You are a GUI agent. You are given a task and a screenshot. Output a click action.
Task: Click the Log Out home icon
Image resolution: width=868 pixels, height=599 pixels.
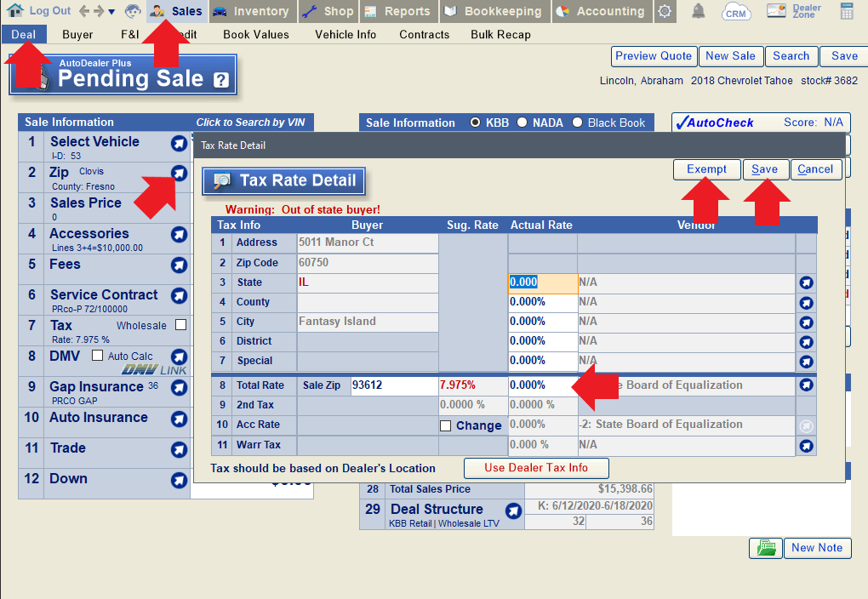(14, 10)
